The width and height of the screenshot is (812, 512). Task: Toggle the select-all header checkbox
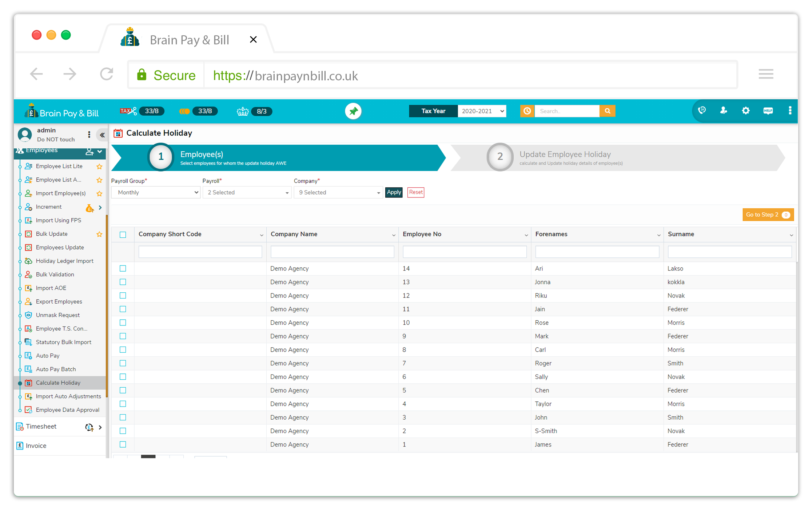pyautogui.click(x=123, y=235)
